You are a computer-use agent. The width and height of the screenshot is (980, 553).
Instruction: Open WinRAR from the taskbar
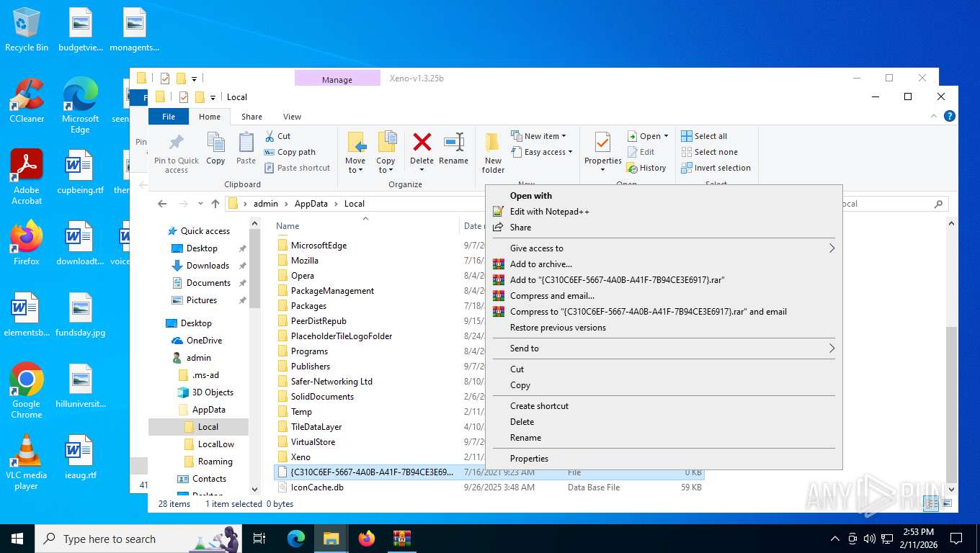tap(401, 539)
